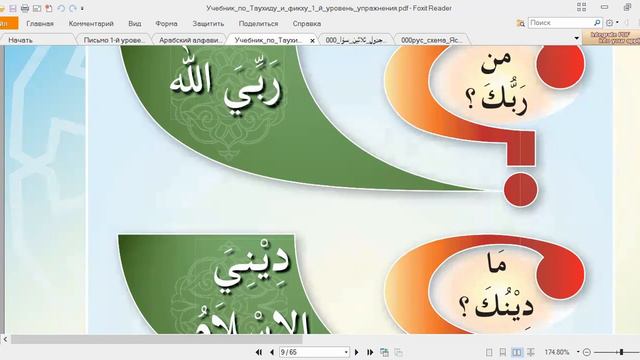Image resolution: width=640 pixels, height=360 pixels.
Task: Open the Форма ribbon tab
Action: click(166, 24)
